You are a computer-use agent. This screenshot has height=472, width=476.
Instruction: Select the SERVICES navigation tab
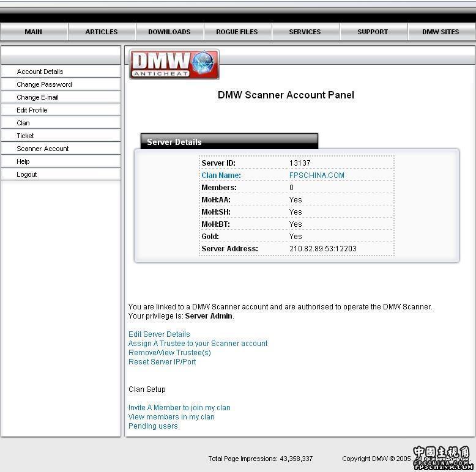pyautogui.click(x=305, y=32)
